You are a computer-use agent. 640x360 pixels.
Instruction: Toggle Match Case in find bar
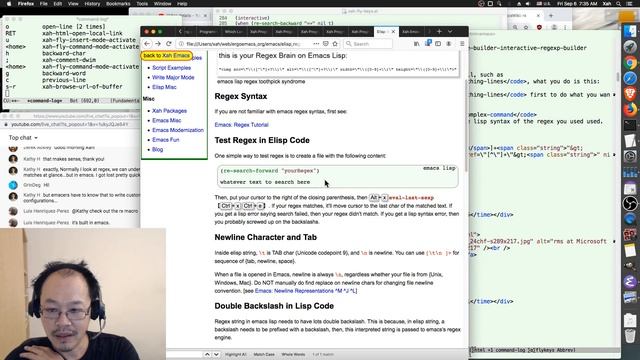[264, 354]
